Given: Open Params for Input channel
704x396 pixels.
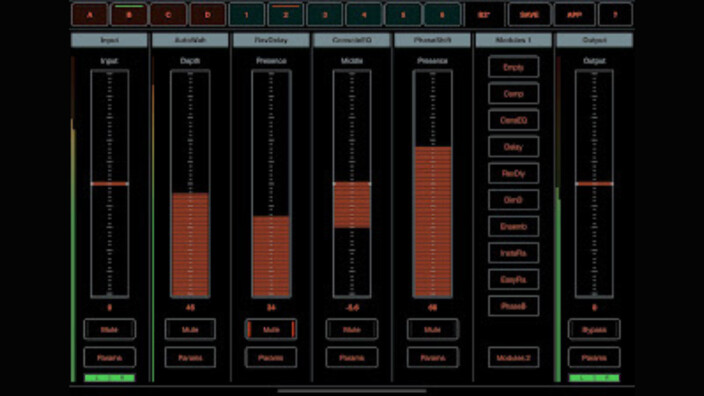Looking at the screenshot, I should [109, 357].
